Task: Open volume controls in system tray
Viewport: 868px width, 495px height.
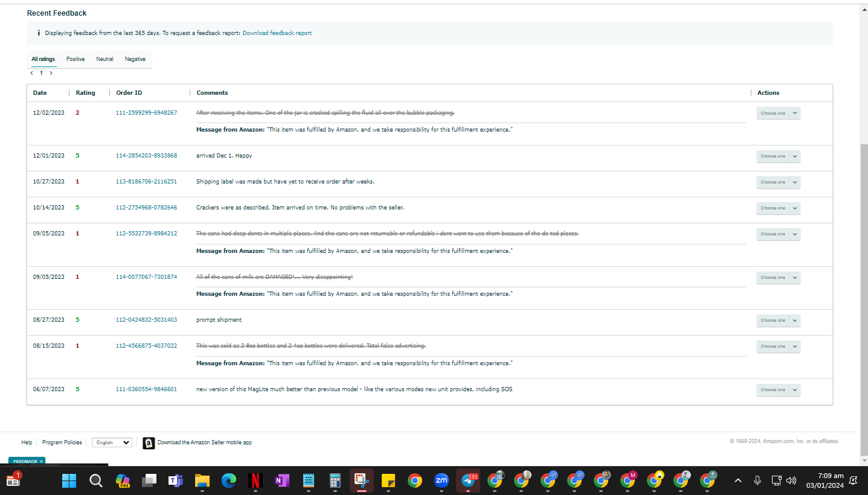Action: coord(791,481)
